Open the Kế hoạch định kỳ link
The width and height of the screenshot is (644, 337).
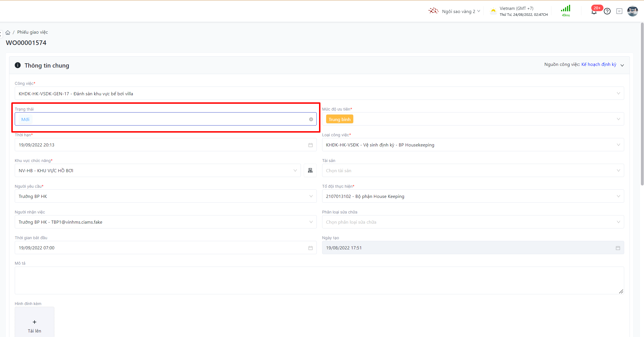(599, 64)
